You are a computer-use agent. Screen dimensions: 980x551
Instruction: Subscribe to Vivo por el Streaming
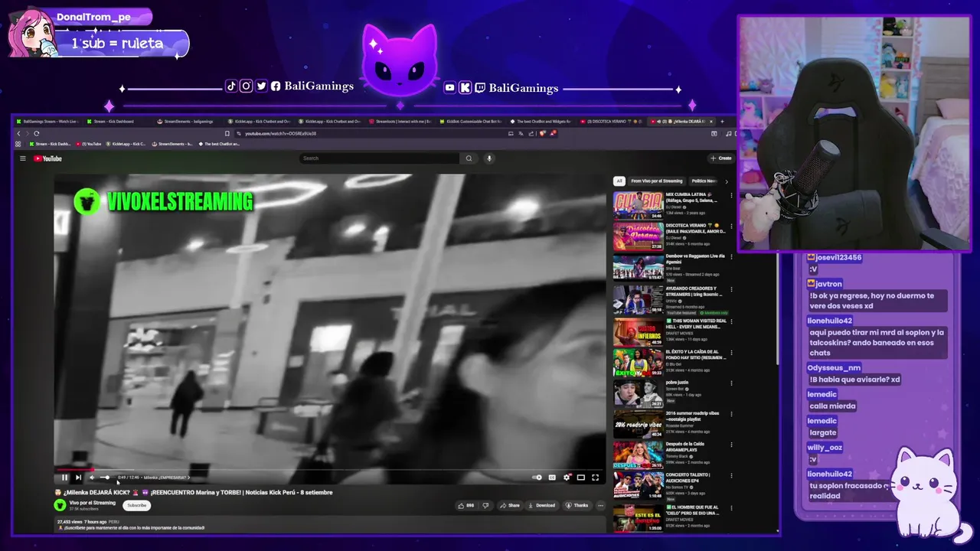pyautogui.click(x=136, y=505)
